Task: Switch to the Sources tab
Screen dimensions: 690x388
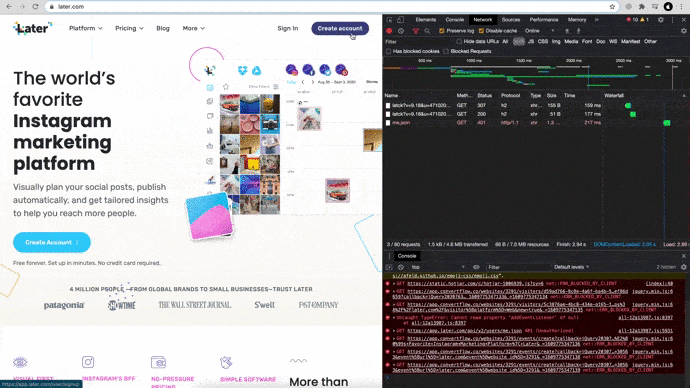Action: 511,20
